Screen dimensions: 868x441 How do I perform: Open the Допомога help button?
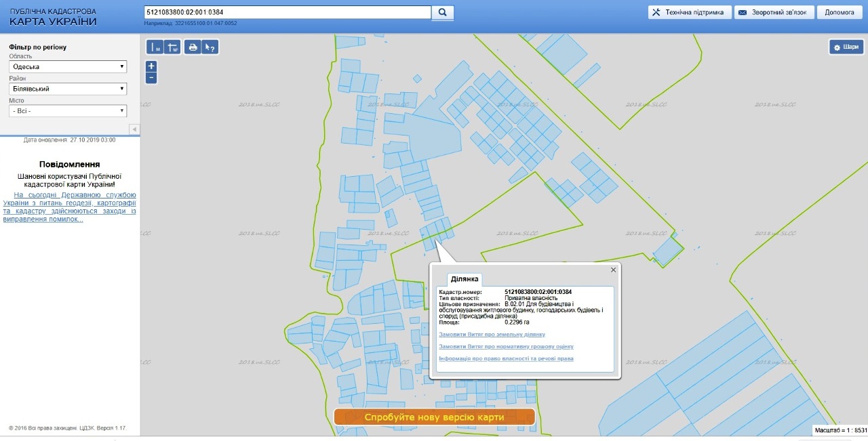[840, 12]
